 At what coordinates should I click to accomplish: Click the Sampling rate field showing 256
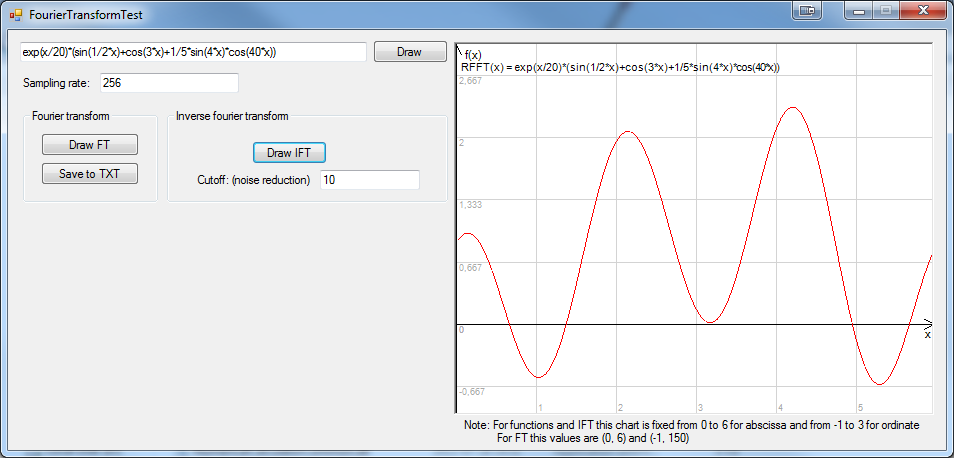(168, 83)
